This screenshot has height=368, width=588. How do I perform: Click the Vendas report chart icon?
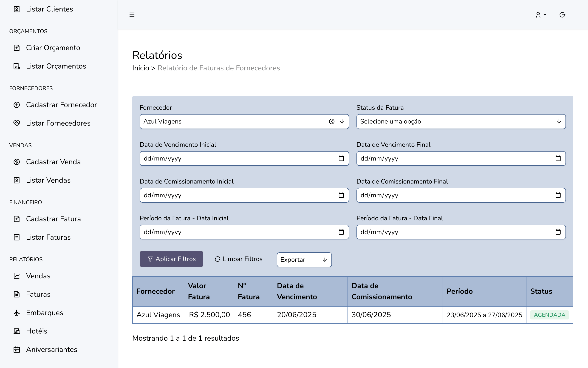point(17,276)
